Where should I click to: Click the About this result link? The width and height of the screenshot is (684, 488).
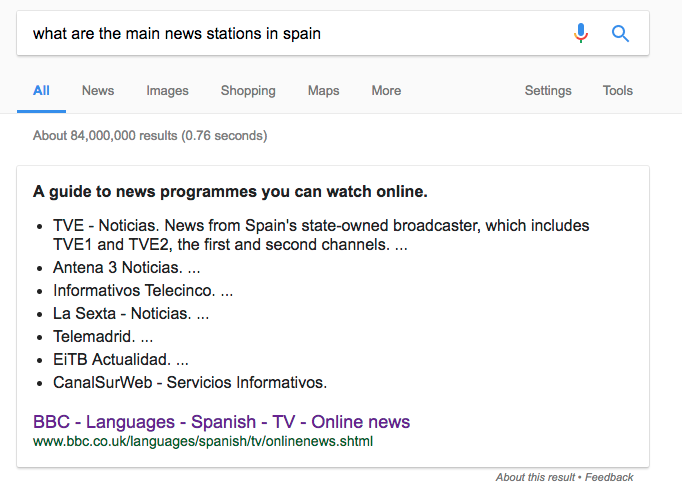(535, 477)
